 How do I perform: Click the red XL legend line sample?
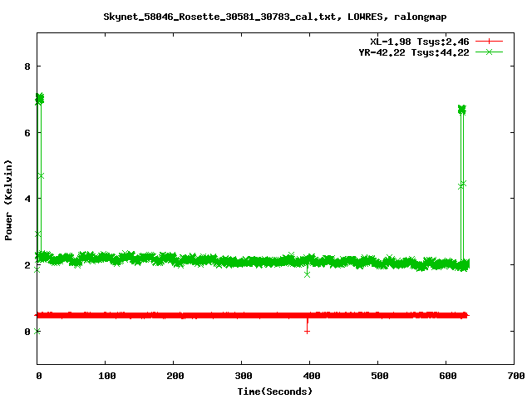[x=489, y=42]
